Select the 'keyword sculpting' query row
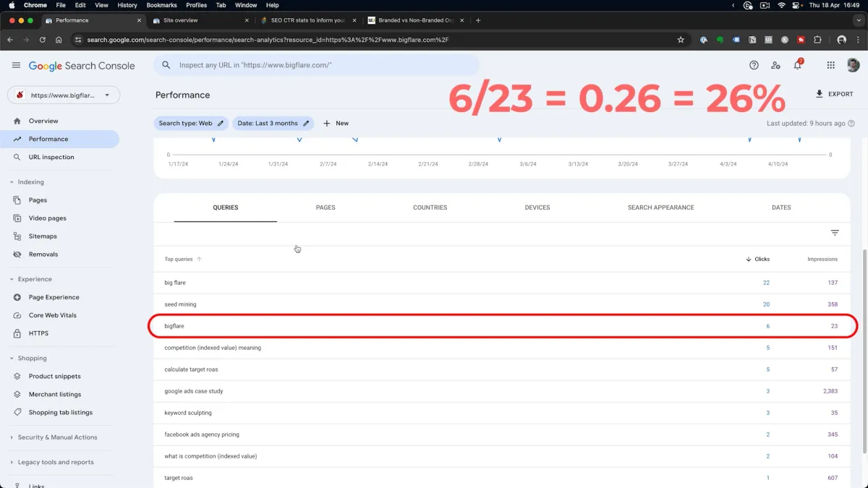The image size is (868, 488). [x=502, y=413]
